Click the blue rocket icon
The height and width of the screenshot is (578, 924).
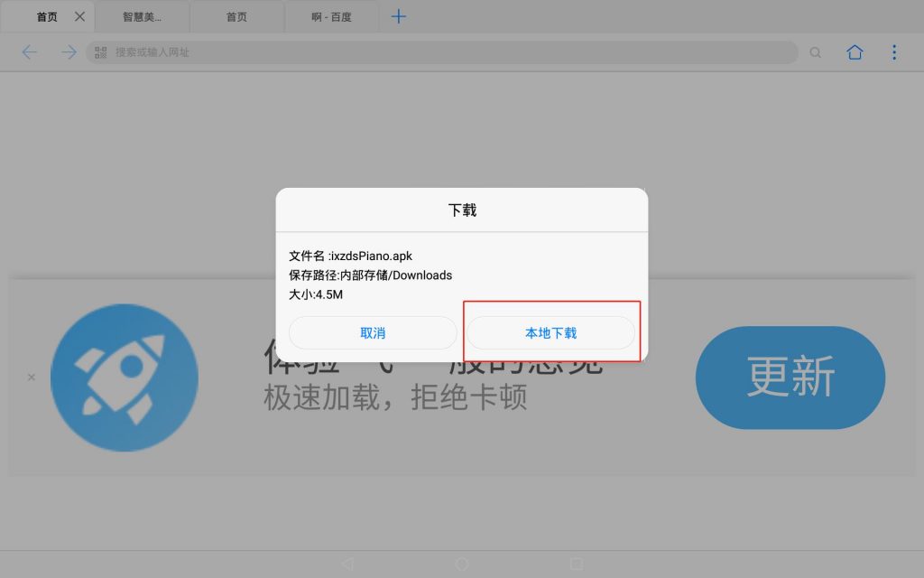124,377
